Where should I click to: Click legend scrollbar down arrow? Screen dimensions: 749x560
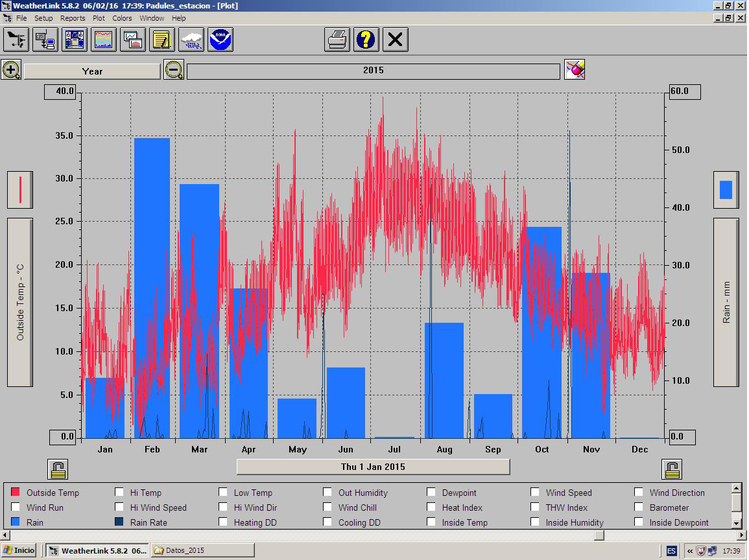pos(736,523)
